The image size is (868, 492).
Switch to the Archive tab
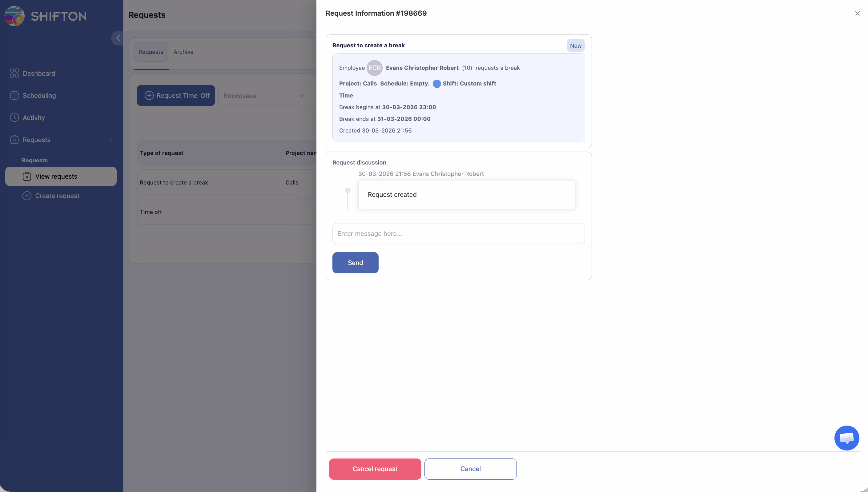tap(183, 52)
